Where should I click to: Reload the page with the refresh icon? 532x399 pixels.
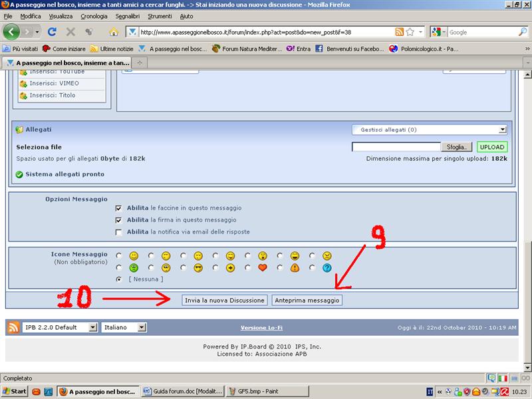click(x=52, y=31)
